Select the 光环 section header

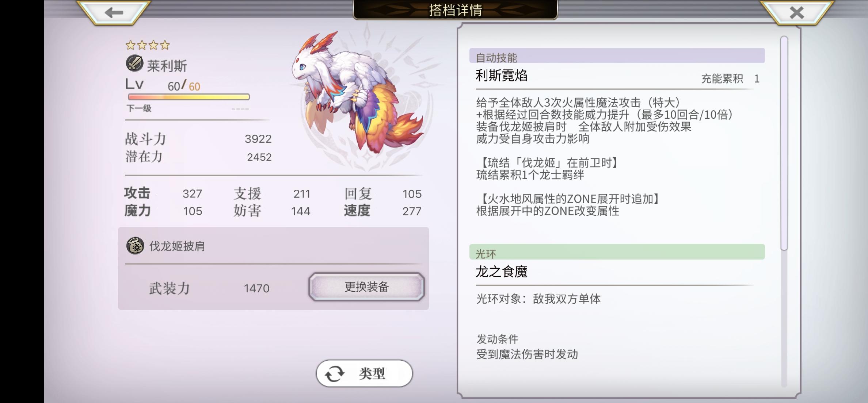[617, 252]
